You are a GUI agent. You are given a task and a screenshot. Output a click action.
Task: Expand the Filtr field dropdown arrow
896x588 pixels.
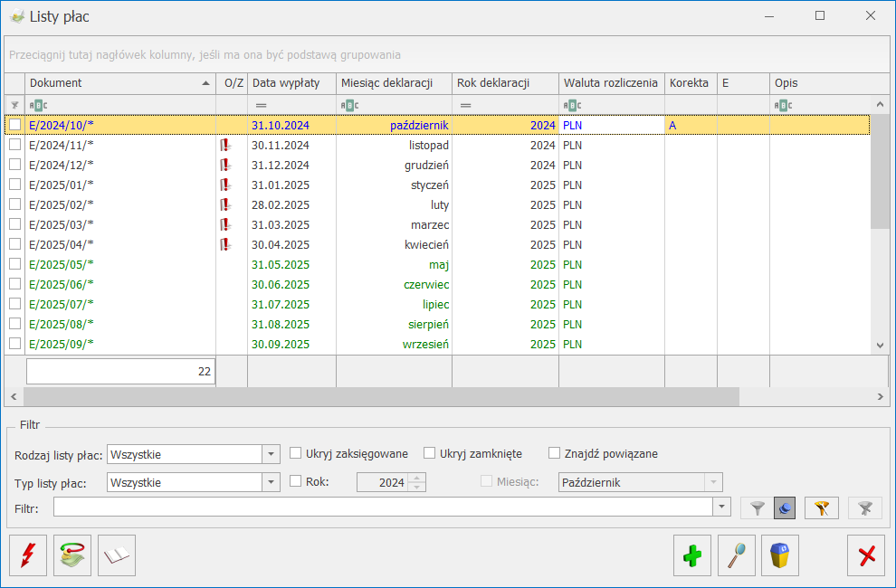point(721,507)
